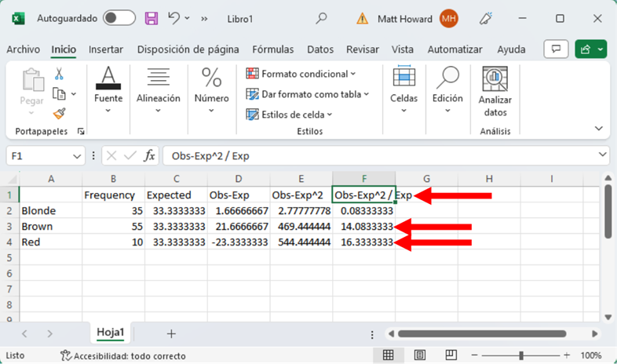
Task: Click the Save disk icon
Action: pyautogui.click(x=152, y=17)
